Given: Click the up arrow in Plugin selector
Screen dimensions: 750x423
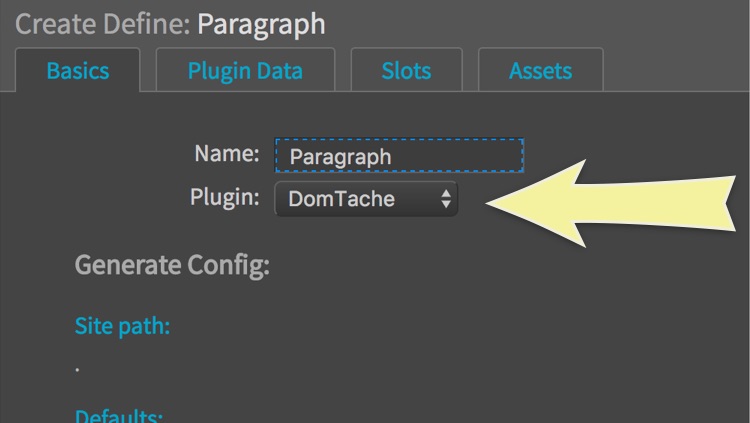Looking at the screenshot, I should [x=446, y=193].
